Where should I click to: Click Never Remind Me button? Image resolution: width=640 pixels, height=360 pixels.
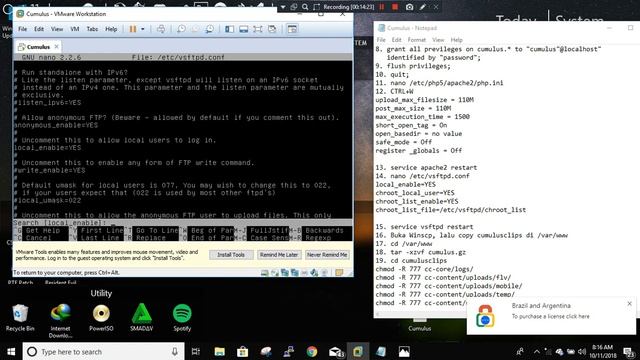click(x=327, y=255)
